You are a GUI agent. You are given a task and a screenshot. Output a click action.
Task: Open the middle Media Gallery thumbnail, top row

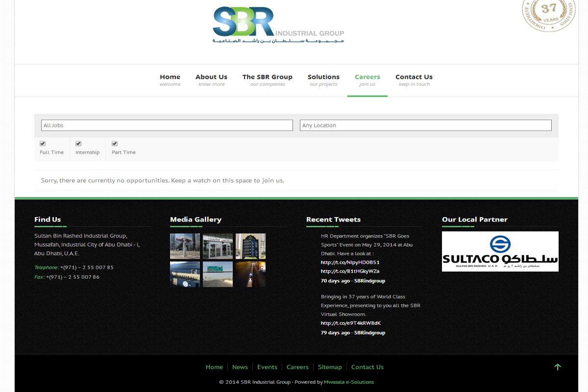click(218, 246)
